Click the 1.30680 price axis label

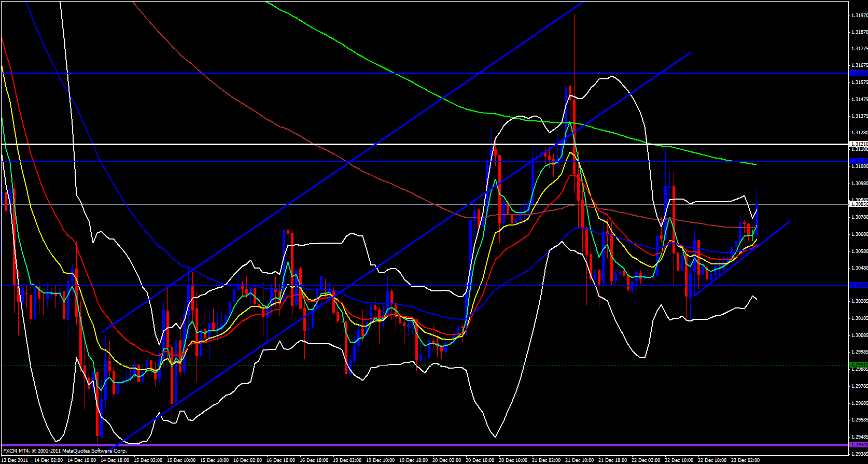pyautogui.click(x=860, y=234)
